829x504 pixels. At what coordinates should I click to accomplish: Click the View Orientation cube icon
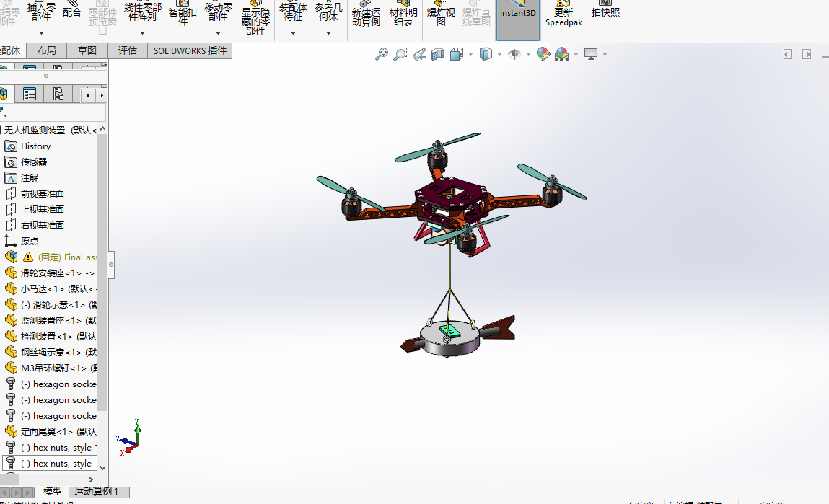click(x=456, y=54)
